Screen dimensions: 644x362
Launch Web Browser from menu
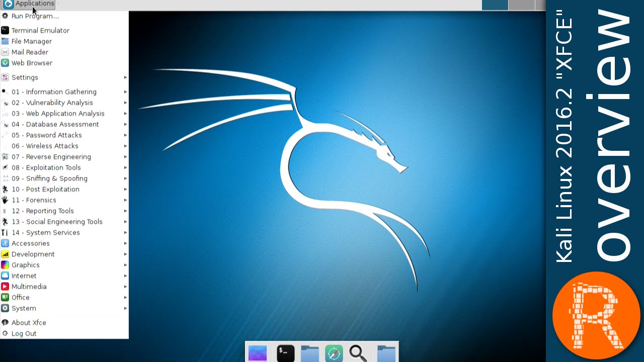tap(64, 63)
